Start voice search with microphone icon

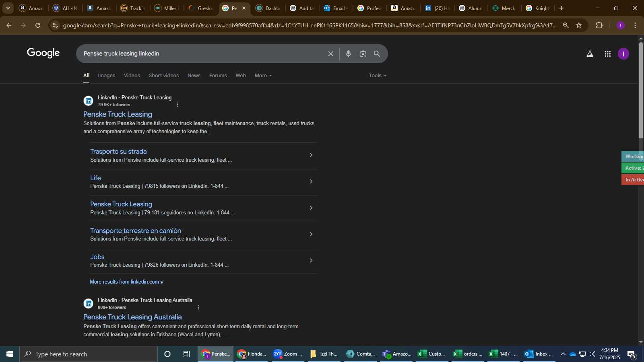(x=349, y=53)
